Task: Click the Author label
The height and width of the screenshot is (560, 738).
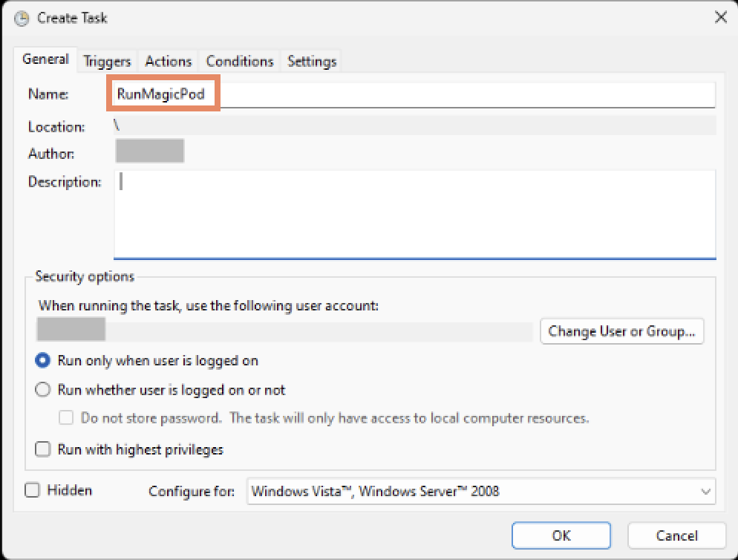Action: point(50,154)
